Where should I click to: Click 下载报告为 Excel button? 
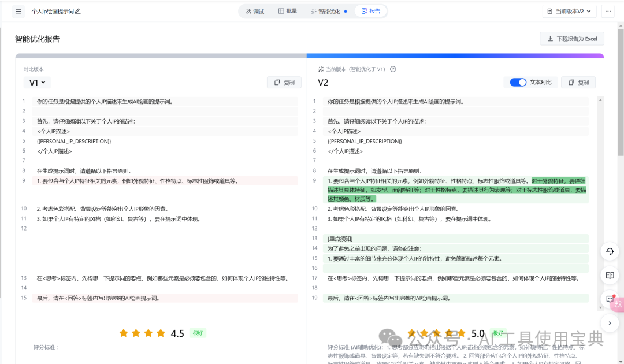click(x=571, y=39)
